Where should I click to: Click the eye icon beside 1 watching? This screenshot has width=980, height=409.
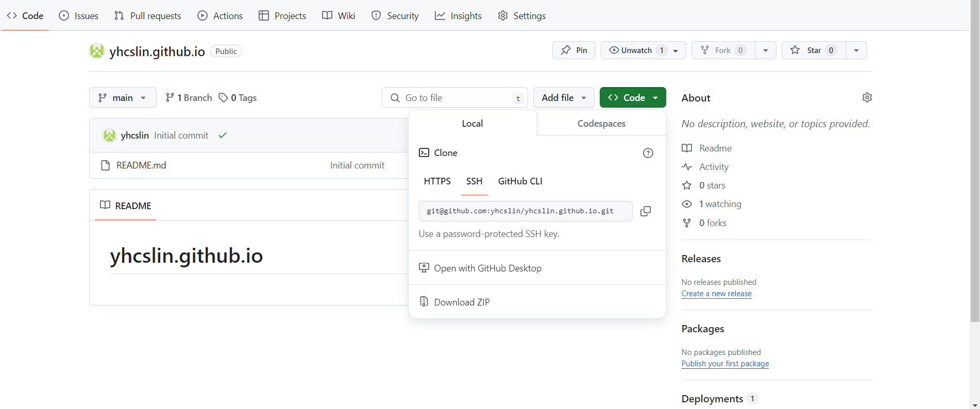point(687,204)
